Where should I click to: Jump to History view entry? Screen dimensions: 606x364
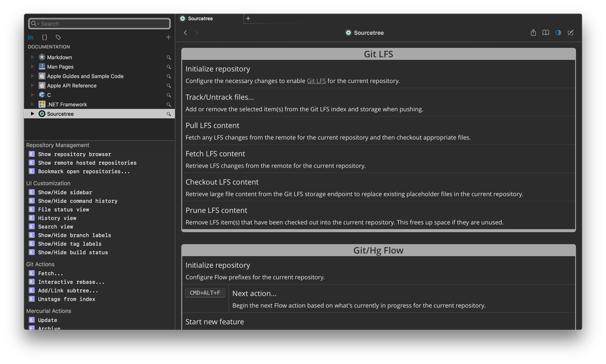point(57,218)
